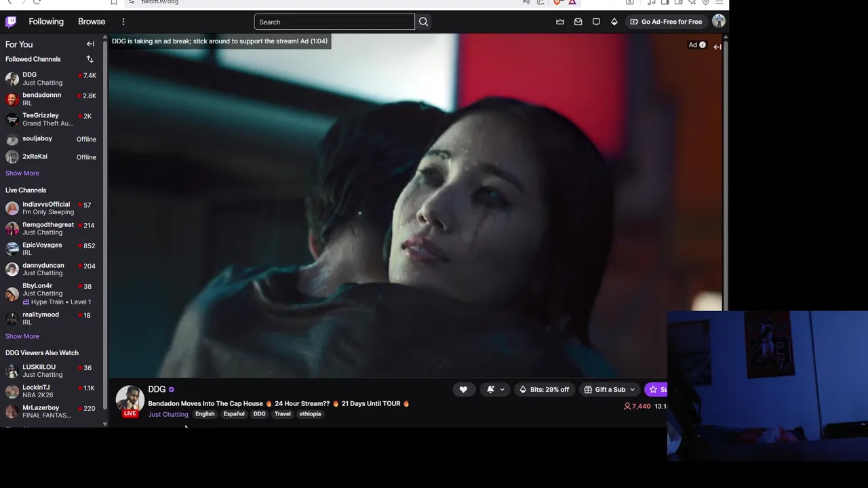Viewport: 868px width, 488px height.
Task: Open EpicVoyages IRL channel
Action: pyautogui.click(x=51, y=249)
